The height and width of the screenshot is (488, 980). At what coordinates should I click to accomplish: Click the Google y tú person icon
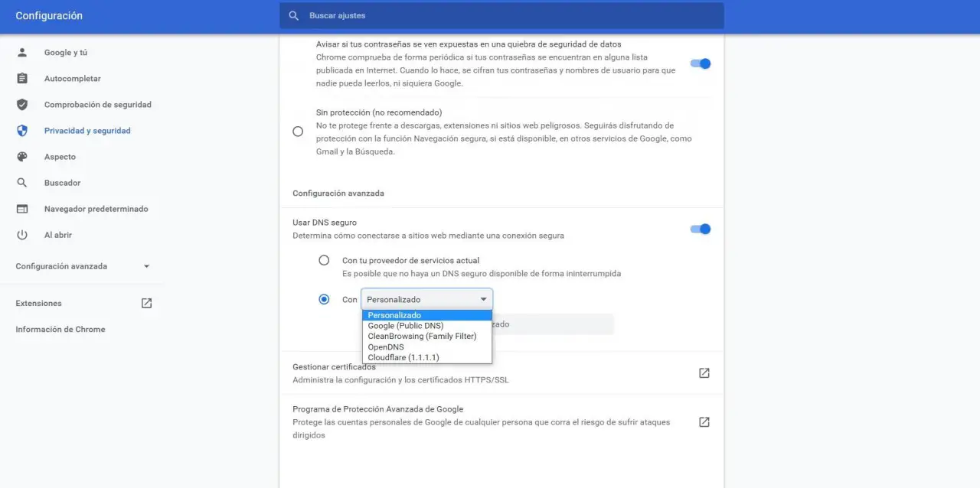click(22, 53)
